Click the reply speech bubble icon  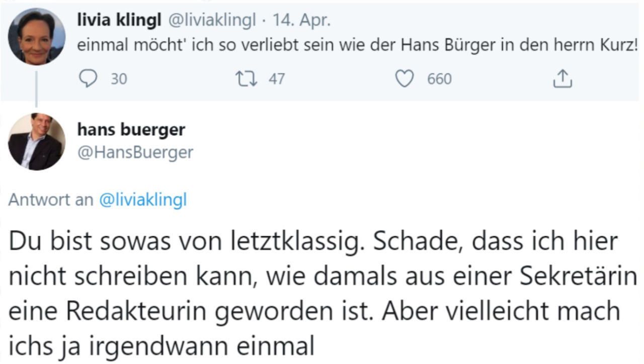89,78
